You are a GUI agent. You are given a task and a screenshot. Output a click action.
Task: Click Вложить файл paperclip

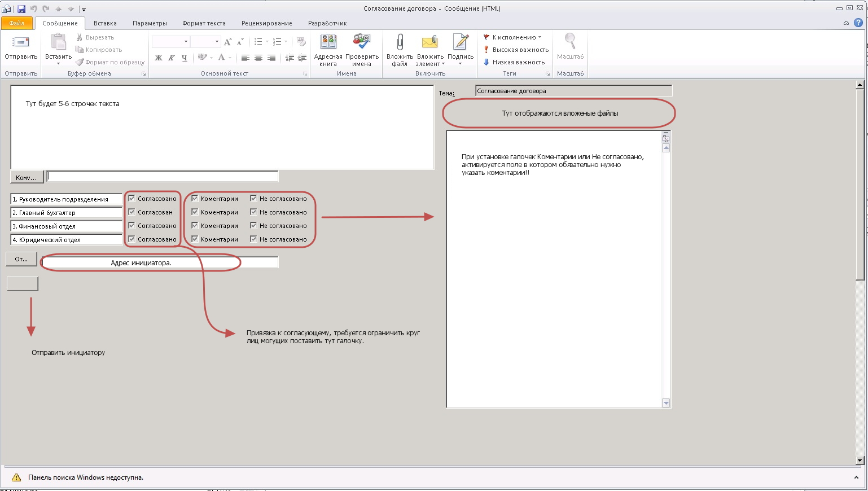(x=400, y=50)
